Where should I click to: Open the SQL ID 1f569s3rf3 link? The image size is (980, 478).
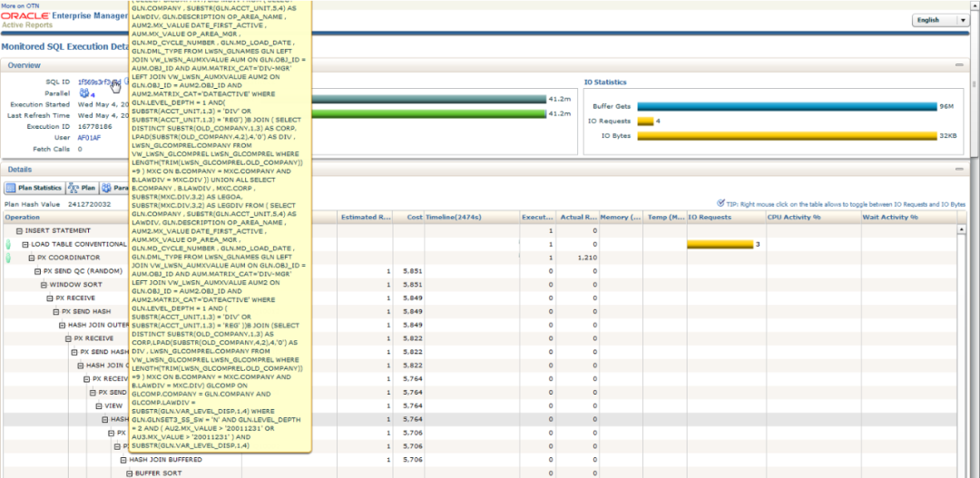pyautogui.click(x=98, y=83)
